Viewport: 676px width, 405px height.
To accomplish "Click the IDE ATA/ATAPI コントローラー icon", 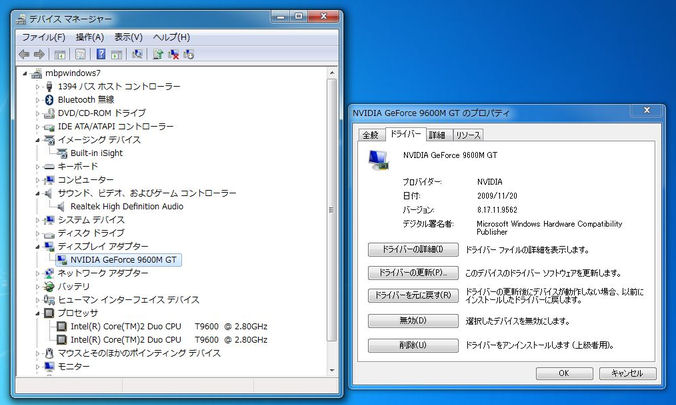I will tap(49, 127).
